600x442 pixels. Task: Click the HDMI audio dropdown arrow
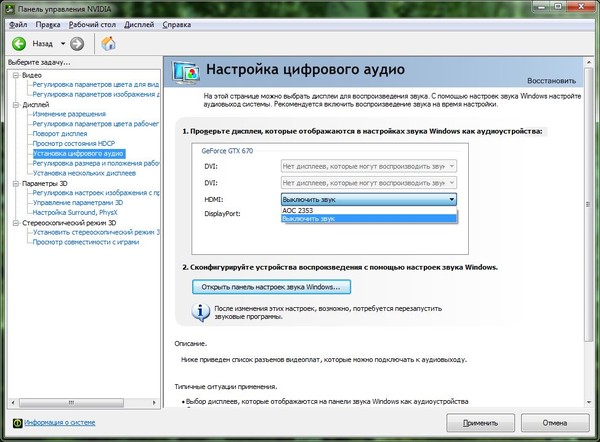452,199
